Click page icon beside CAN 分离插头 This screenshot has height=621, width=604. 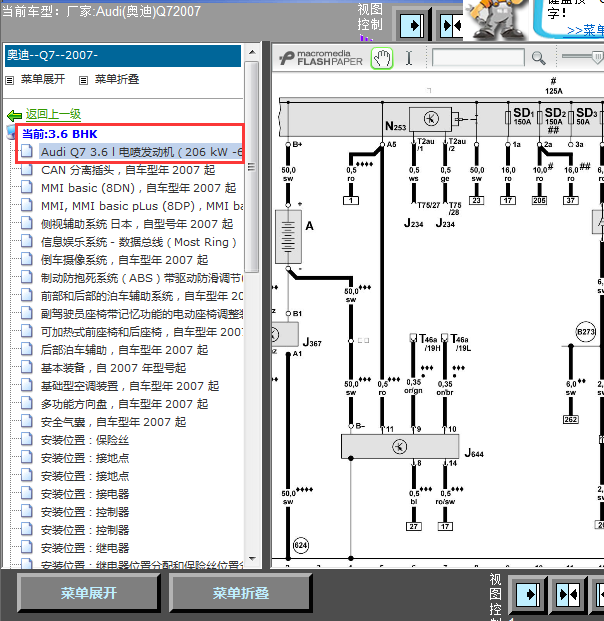point(27,170)
